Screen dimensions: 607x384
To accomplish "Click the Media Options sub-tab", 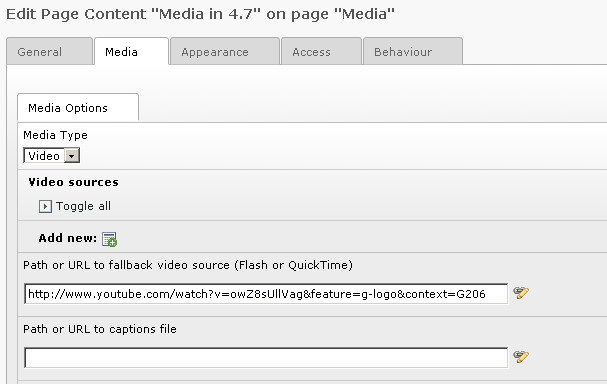I will click(78, 108).
